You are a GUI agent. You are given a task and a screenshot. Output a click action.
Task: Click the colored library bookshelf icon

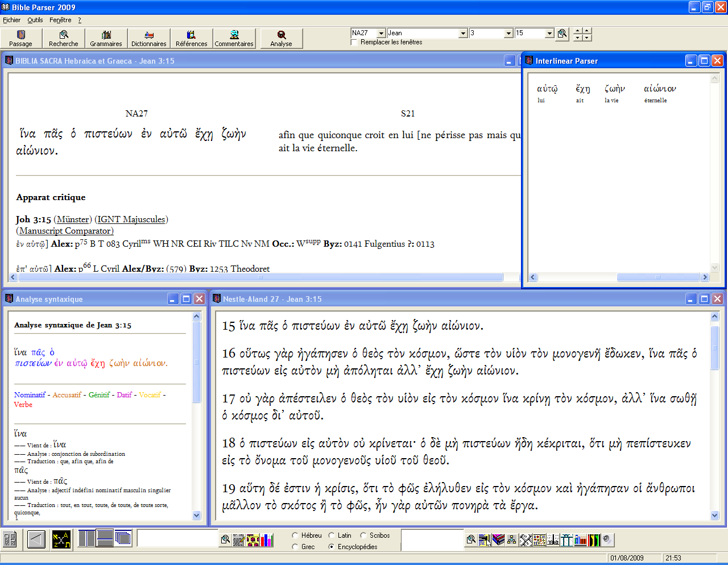coord(580,539)
